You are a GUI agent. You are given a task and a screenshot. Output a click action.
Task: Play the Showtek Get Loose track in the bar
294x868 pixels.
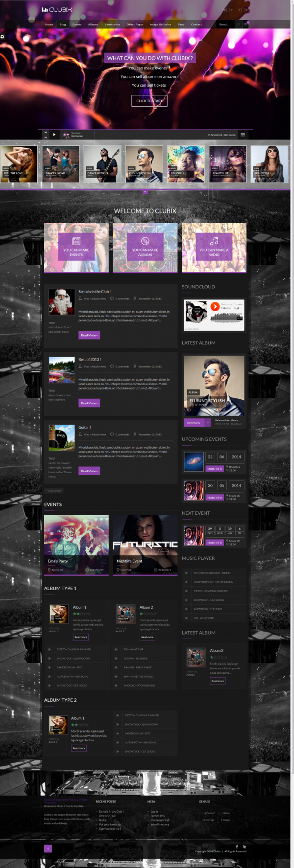point(54,135)
